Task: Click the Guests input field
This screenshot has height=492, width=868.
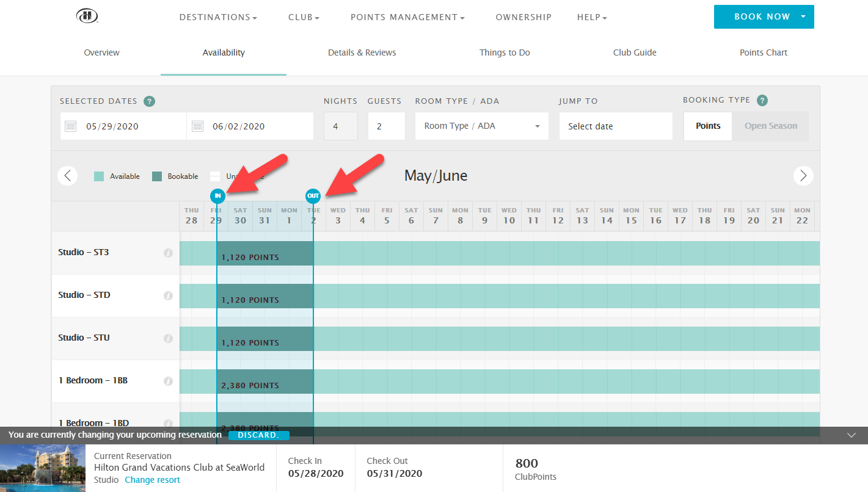Action: 386,126
